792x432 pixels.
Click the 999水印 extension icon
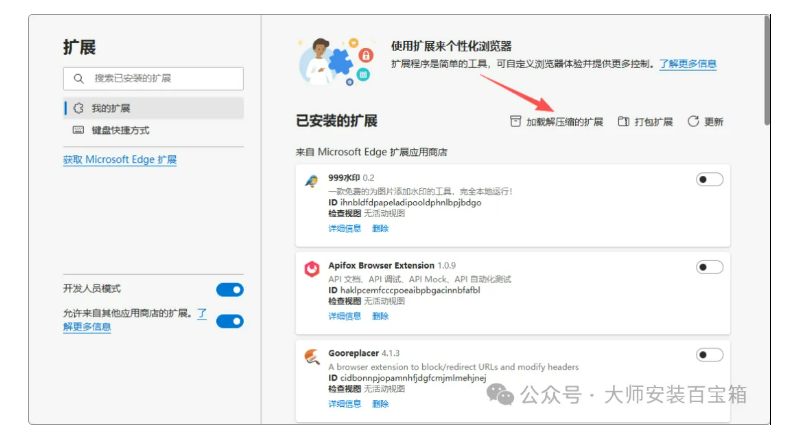click(x=311, y=181)
